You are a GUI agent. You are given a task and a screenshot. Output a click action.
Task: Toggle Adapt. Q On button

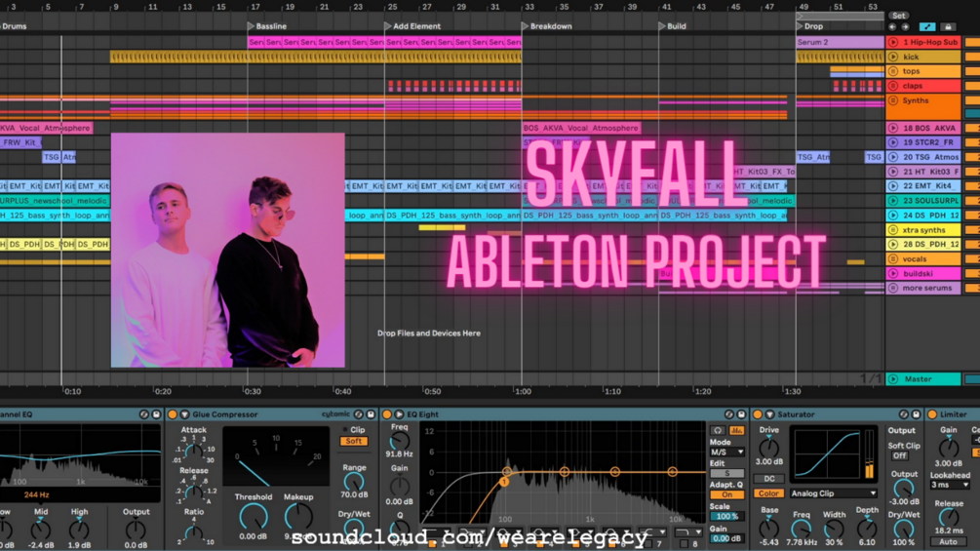pos(726,494)
